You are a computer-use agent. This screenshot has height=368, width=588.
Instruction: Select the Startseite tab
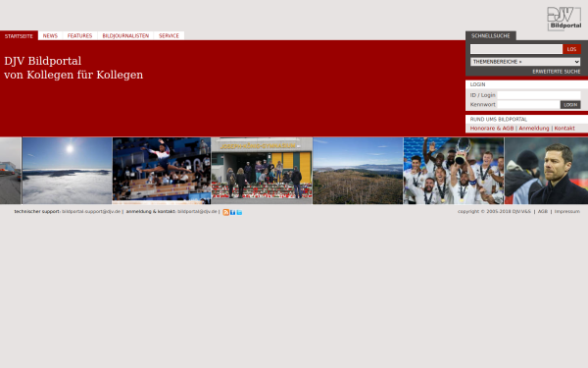tap(19, 35)
